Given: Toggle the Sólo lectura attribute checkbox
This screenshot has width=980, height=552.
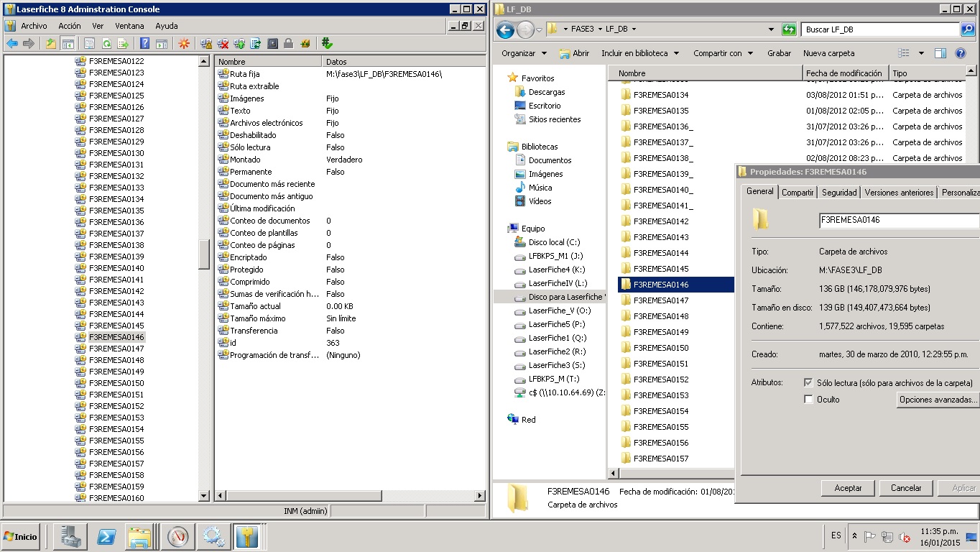Looking at the screenshot, I should [809, 383].
